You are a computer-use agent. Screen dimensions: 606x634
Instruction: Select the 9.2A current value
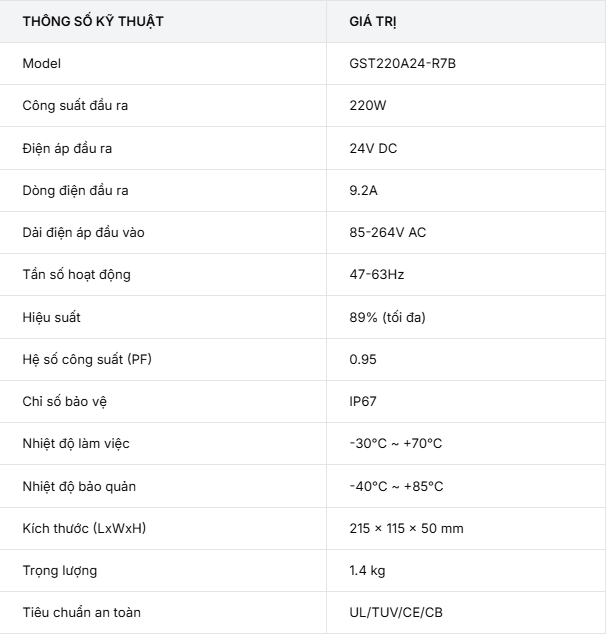(363, 190)
